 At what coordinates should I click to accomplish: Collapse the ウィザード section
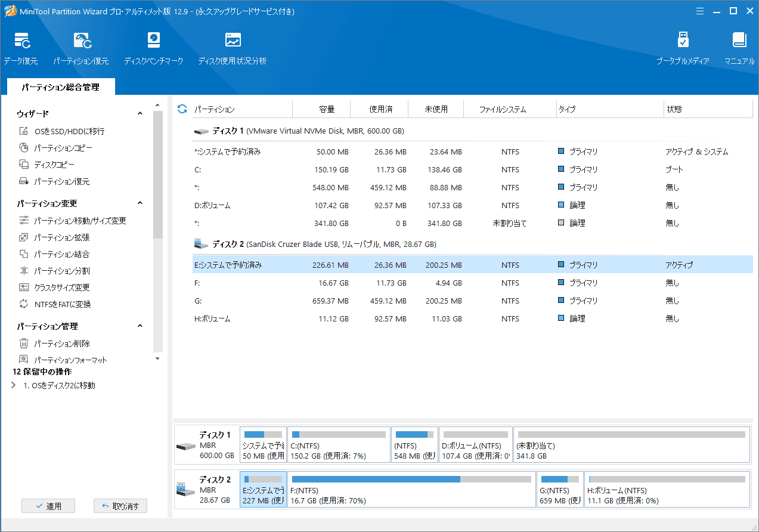pos(140,113)
